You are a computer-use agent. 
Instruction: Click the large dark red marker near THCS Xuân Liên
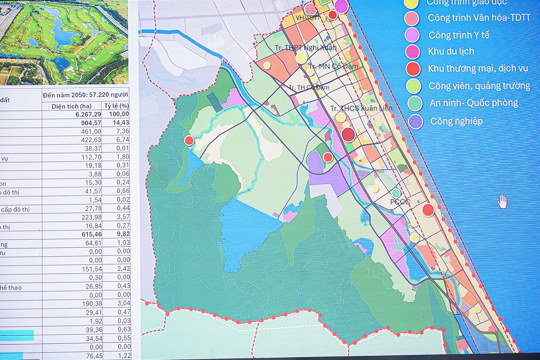tap(348, 134)
